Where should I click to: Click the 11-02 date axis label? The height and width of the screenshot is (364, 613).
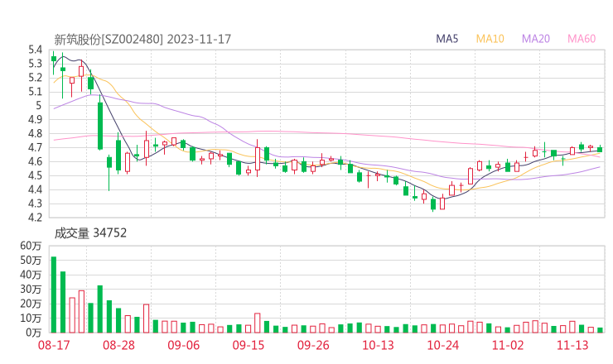point(508,345)
